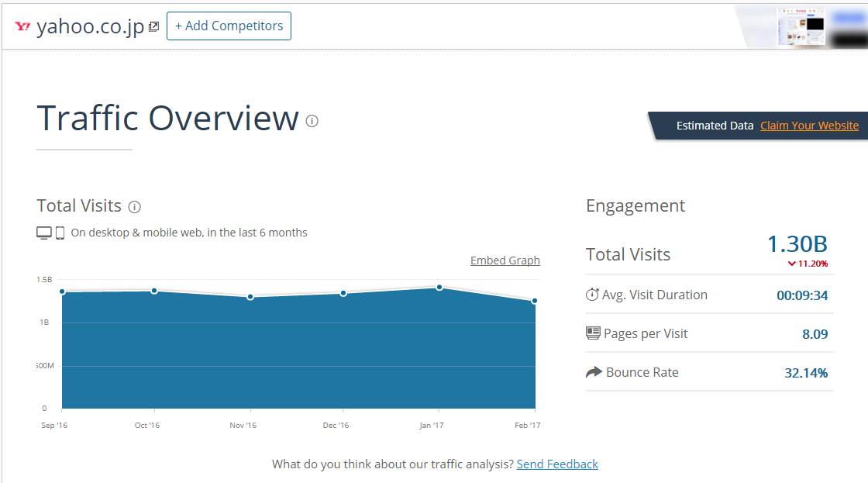Open the Send Feedback link
Image resolution: width=868 pixels, height=483 pixels.
(x=557, y=464)
